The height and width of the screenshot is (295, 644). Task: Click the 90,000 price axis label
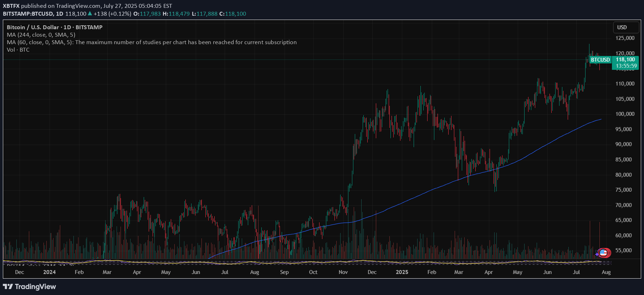[624, 144]
